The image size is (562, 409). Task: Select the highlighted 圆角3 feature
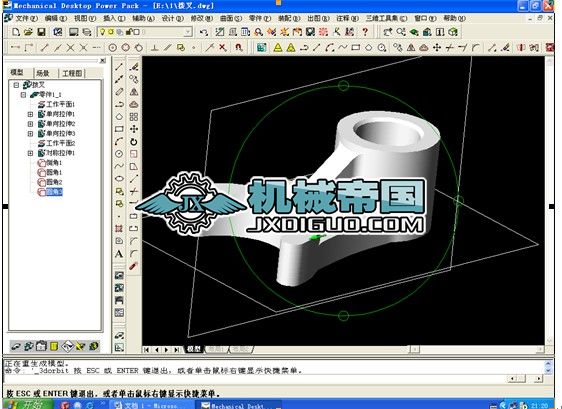pyautogui.click(x=50, y=192)
